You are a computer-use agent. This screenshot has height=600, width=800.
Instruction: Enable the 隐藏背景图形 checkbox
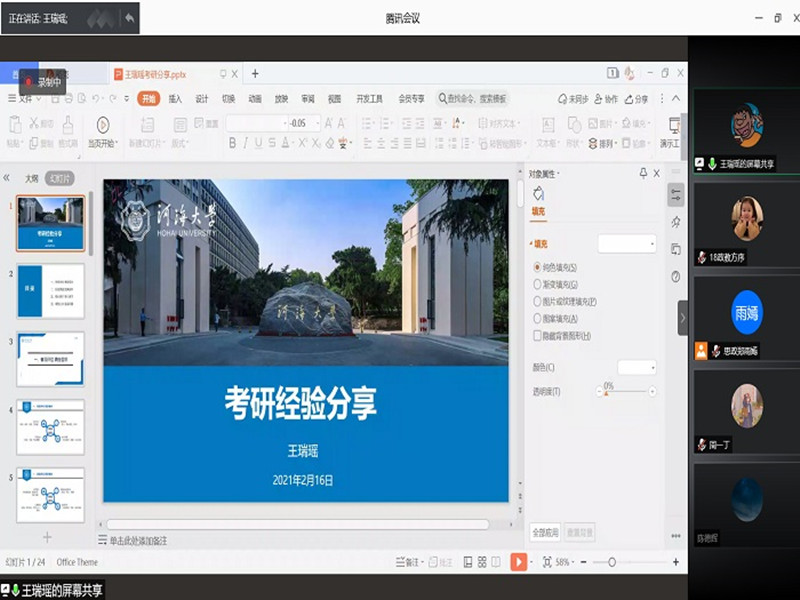coord(538,336)
